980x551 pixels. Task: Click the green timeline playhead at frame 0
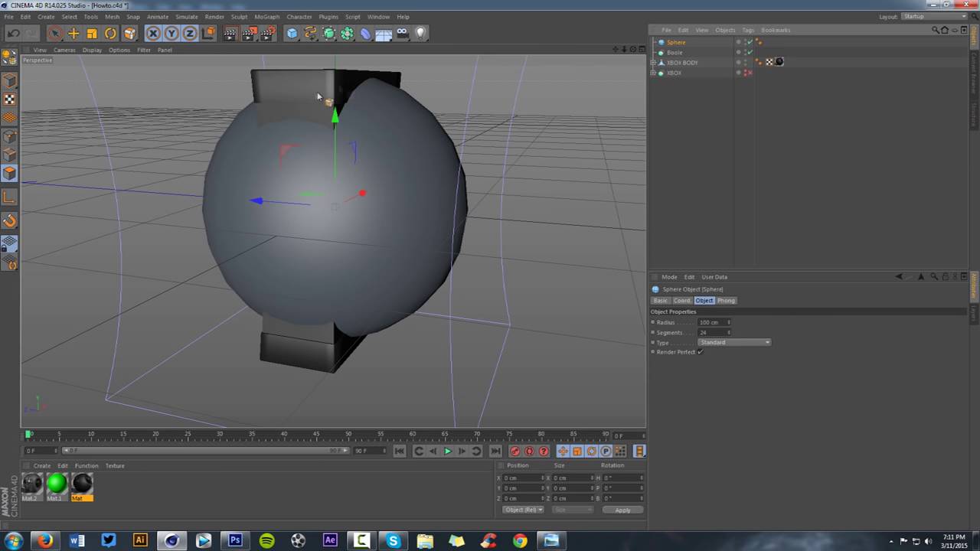[28, 434]
